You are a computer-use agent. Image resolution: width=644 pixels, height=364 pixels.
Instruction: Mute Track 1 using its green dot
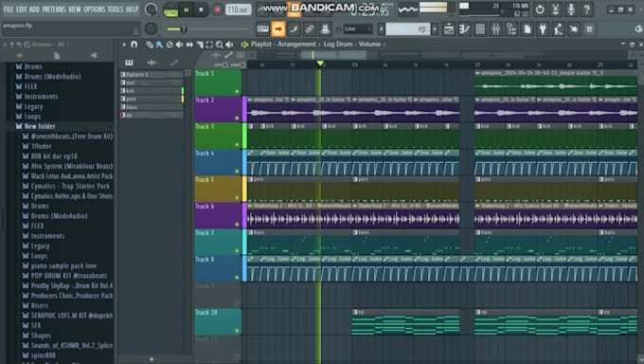point(237,91)
